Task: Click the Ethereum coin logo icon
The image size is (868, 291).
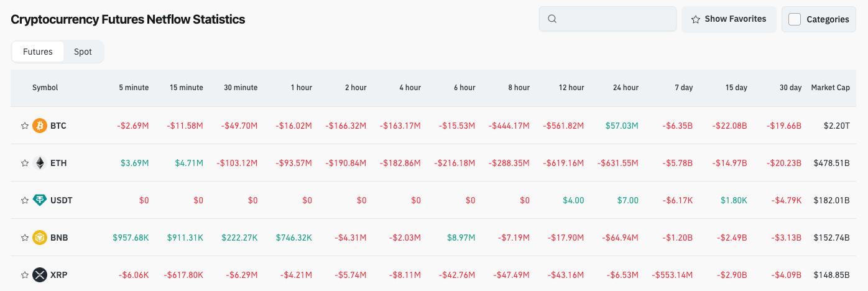Action: 40,163
